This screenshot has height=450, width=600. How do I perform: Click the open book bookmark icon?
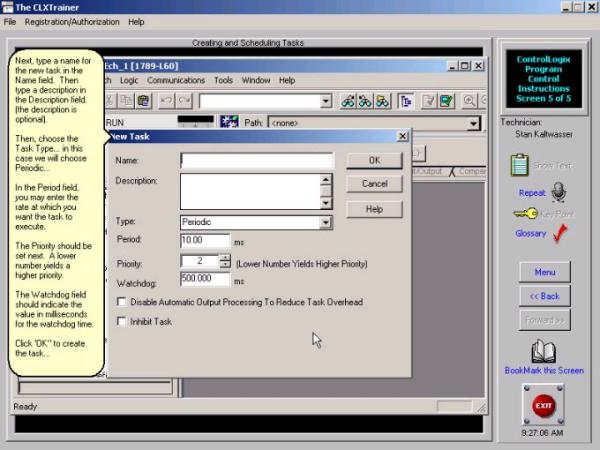coord(543,352)
